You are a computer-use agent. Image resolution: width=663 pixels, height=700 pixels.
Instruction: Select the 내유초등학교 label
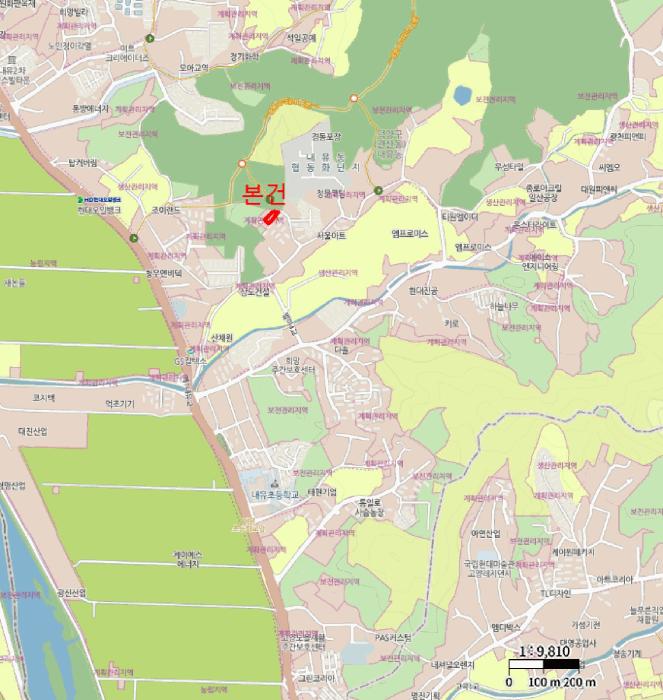(275, 495)
